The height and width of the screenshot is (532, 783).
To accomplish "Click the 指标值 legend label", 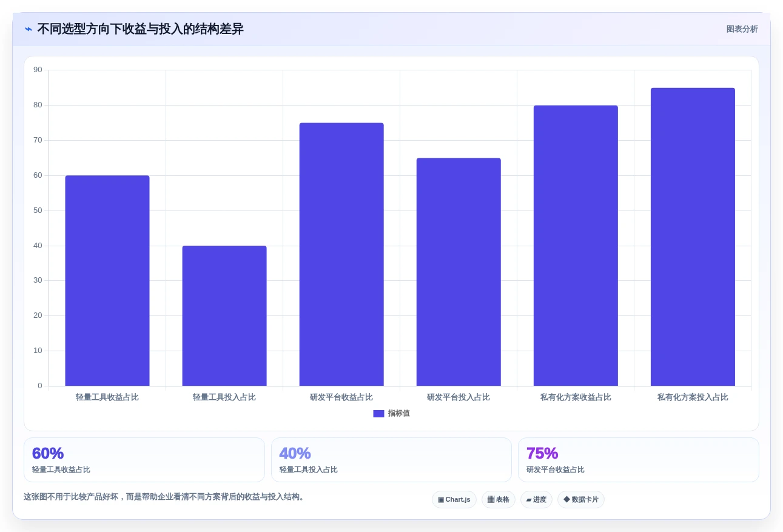I will coord(398,414).
